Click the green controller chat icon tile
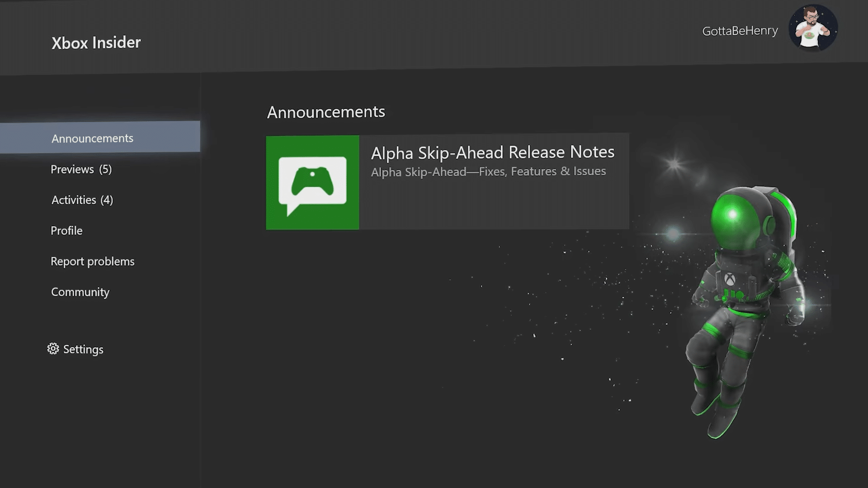 (312, 183)
